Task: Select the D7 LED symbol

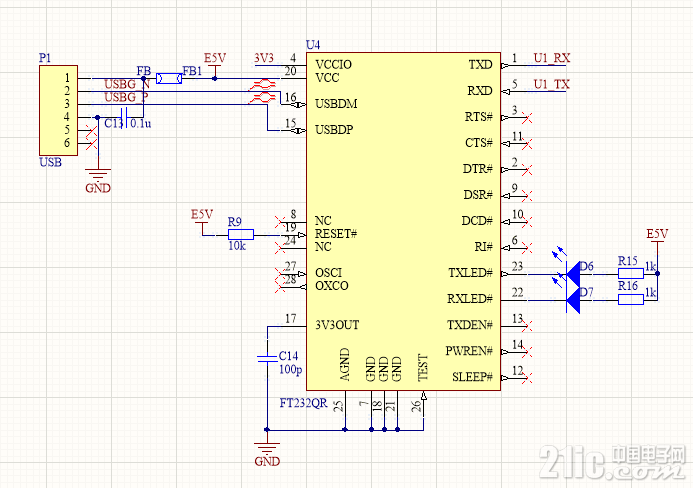Action: point(573,301)
